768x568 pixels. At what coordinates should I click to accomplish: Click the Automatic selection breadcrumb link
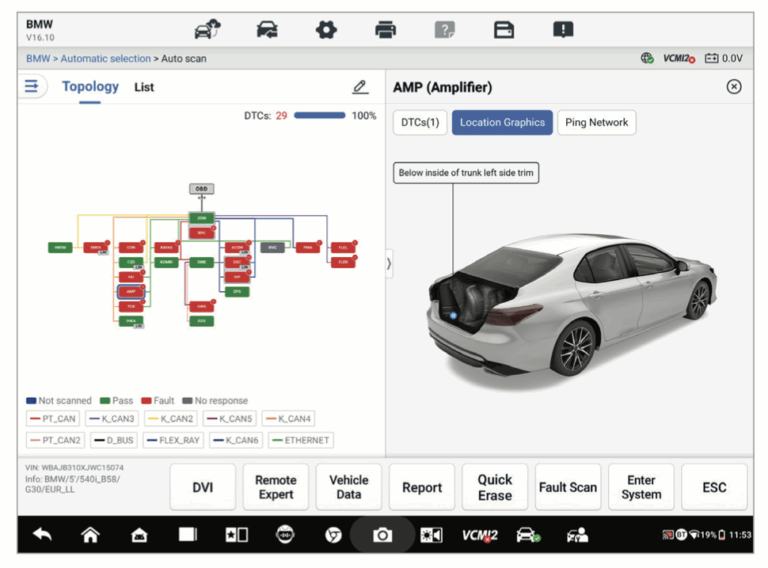click(x=106, y=59)
